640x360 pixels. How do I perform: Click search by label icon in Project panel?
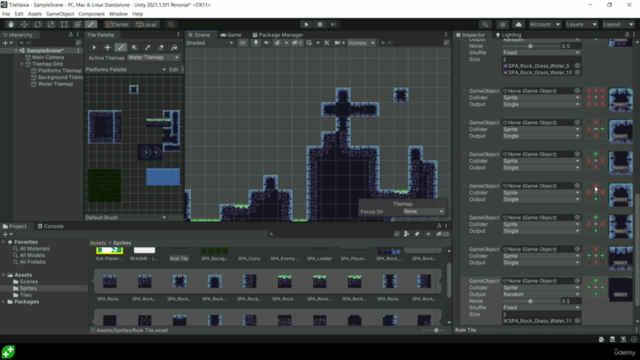pos(417,234)
